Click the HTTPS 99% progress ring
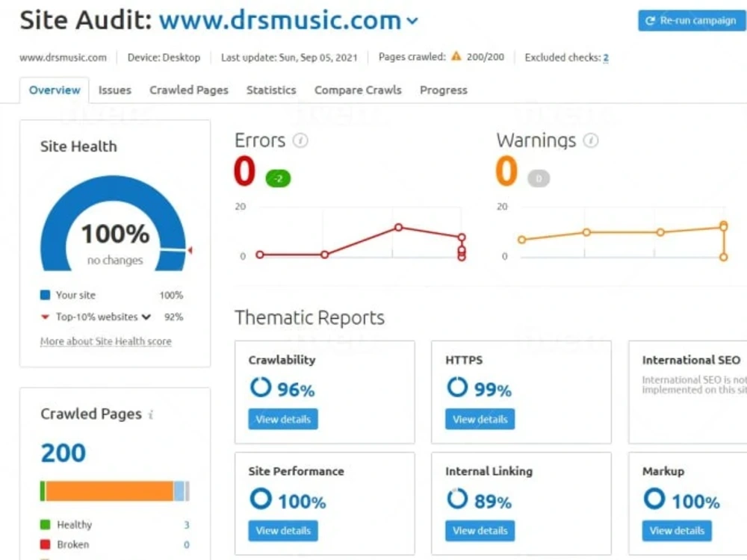Viewport: 747px width, 560px height. coord(457,387)
